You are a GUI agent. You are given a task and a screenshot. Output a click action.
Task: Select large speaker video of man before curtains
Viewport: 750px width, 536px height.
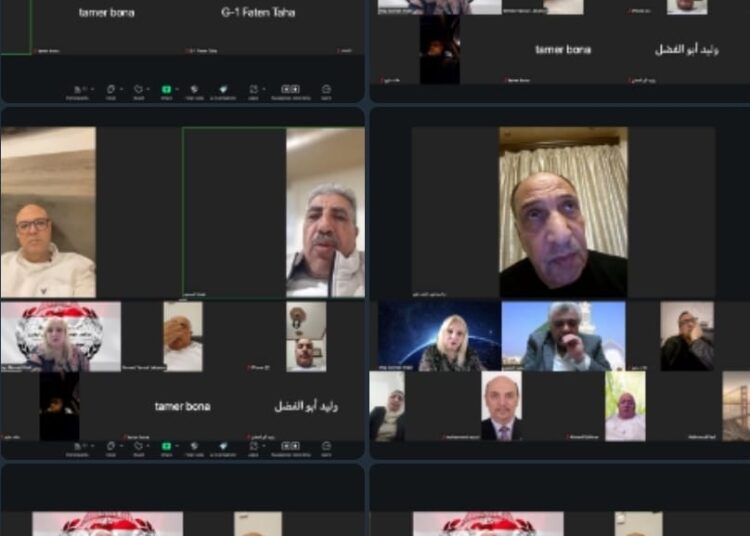pos(563,212)
